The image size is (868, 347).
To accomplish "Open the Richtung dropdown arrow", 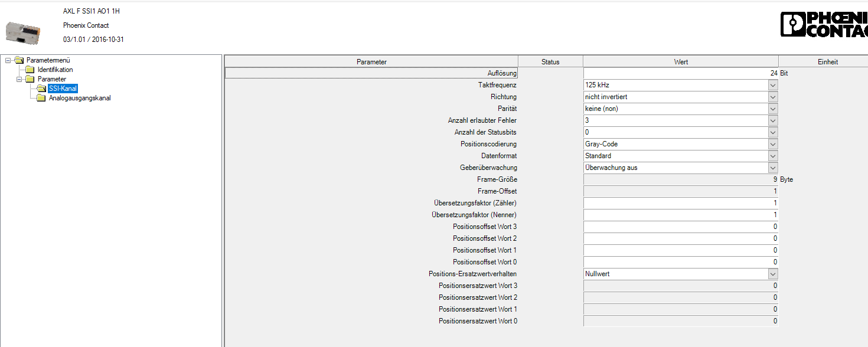I will (x=772, y=97).
